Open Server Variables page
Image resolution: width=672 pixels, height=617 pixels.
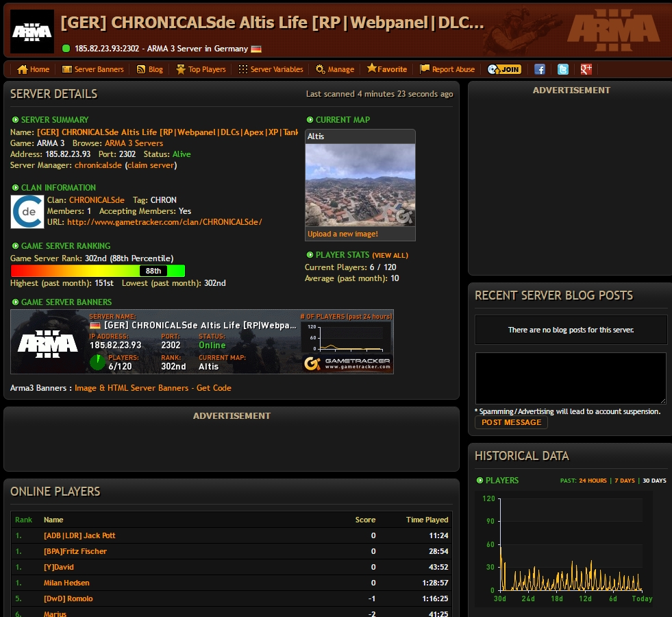tap(271, 69)
